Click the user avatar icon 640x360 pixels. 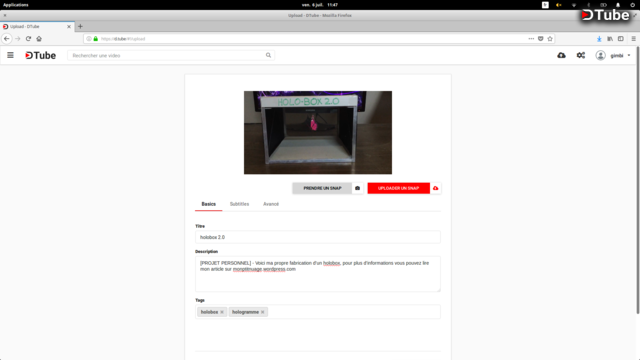(x=600, y=55)
